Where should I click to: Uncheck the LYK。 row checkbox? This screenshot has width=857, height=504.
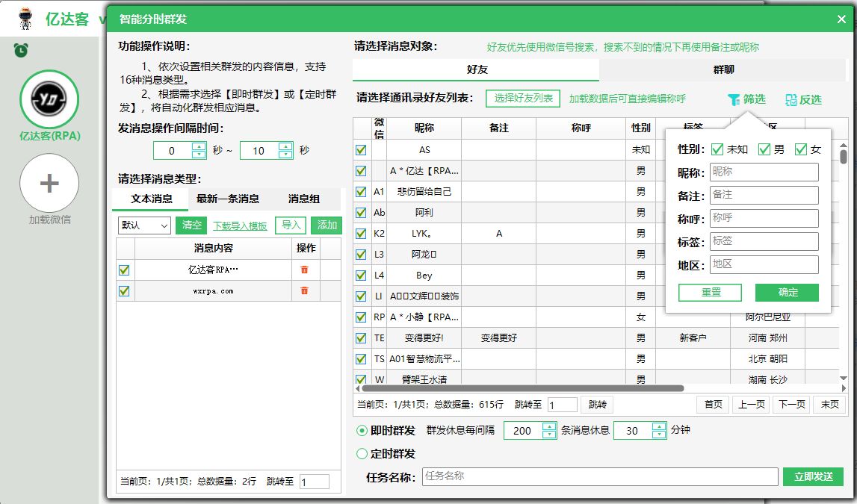pos(361,233)
